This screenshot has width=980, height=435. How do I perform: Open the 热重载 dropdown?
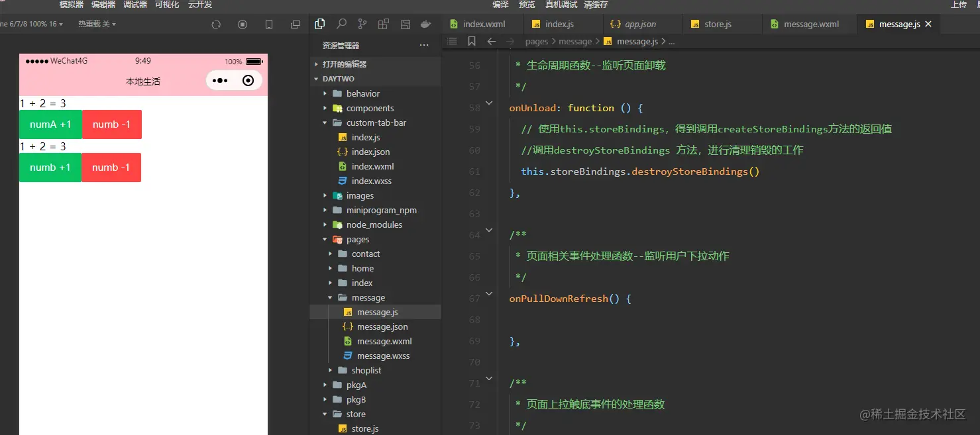(x=97, y=24)
